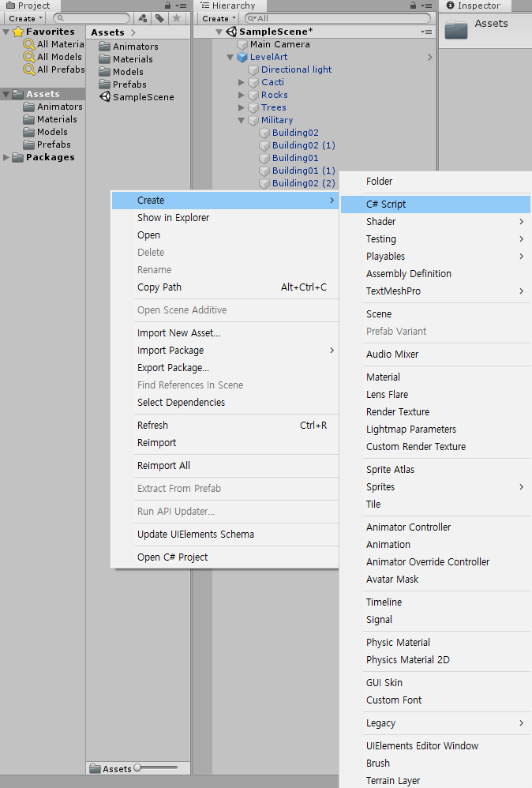Collapse the SampleScene in Hierarchy
532x788 pixels.
pos(219,32)
